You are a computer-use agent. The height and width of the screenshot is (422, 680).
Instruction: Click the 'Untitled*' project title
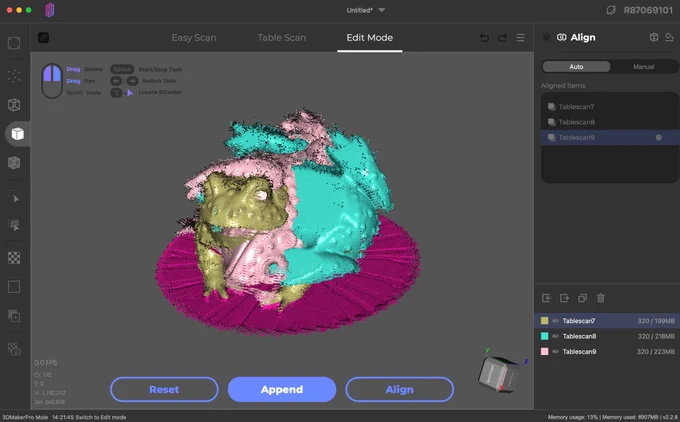tap(360, 10)
